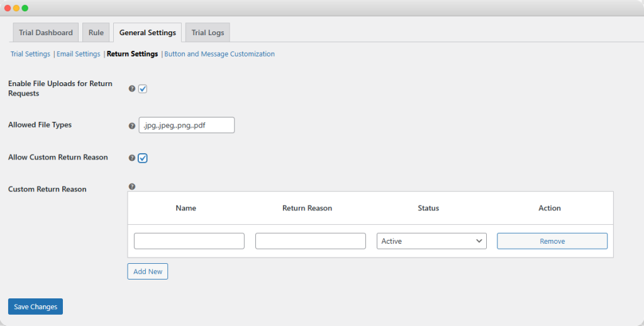Focus the Allowed File Types text field
The image size is (644, 326).
pyautogui.click(x=186, y=125)
